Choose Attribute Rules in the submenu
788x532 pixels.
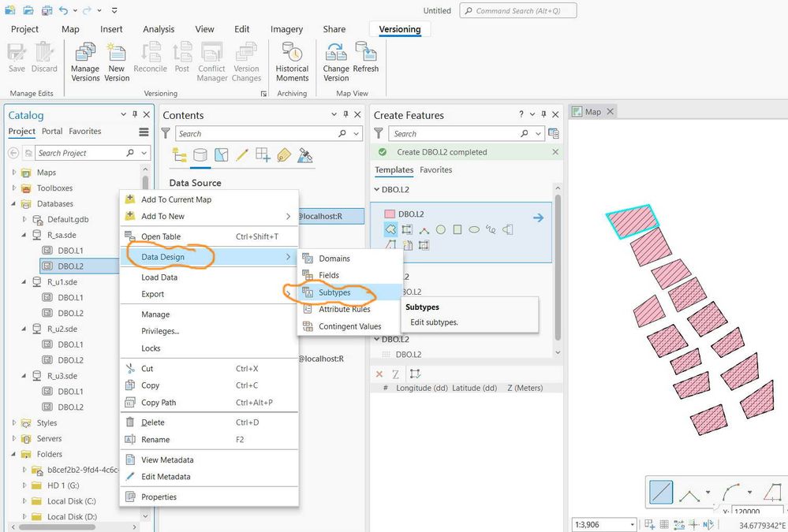[349, 310]
